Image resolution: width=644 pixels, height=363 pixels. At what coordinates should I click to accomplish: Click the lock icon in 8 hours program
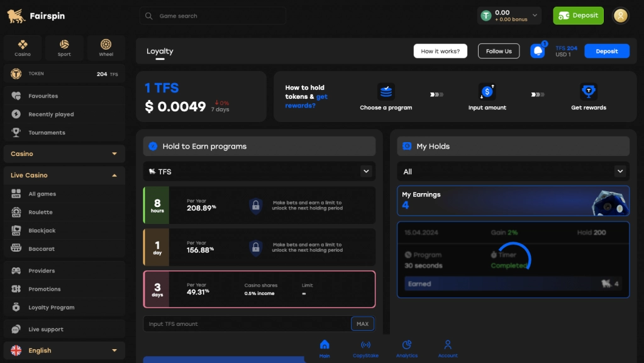pos(255,205)
